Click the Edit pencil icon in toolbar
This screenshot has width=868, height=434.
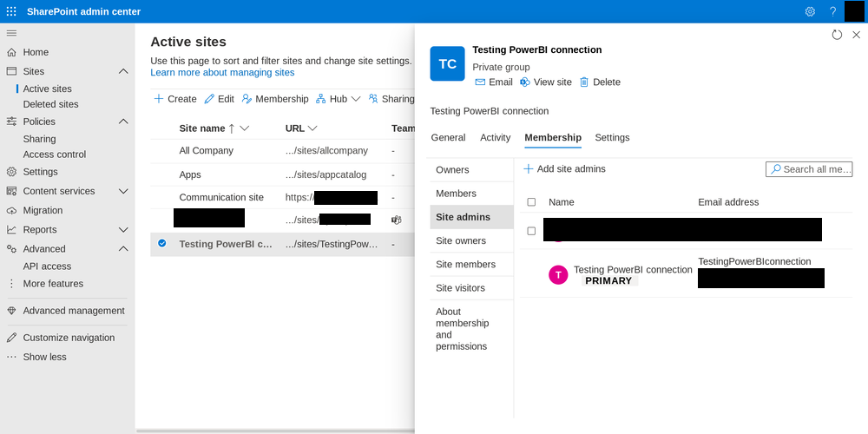tap(209, 99)
